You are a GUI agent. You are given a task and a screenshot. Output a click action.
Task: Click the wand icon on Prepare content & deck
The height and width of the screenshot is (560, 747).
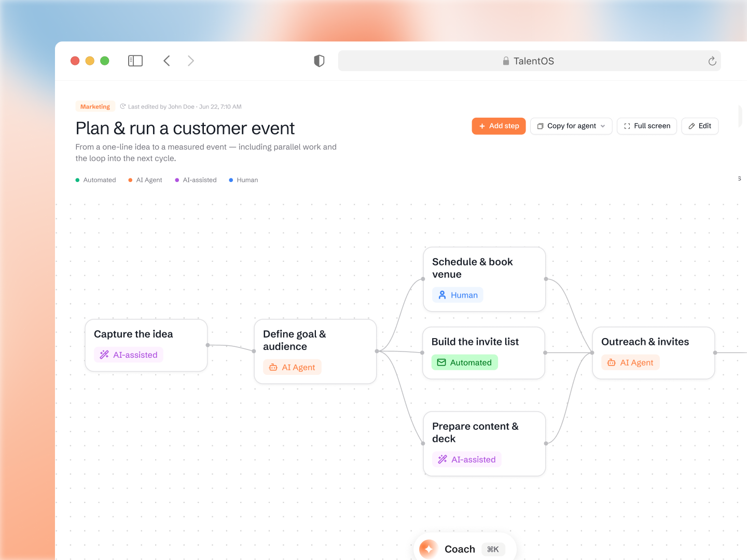coord(442,459)
